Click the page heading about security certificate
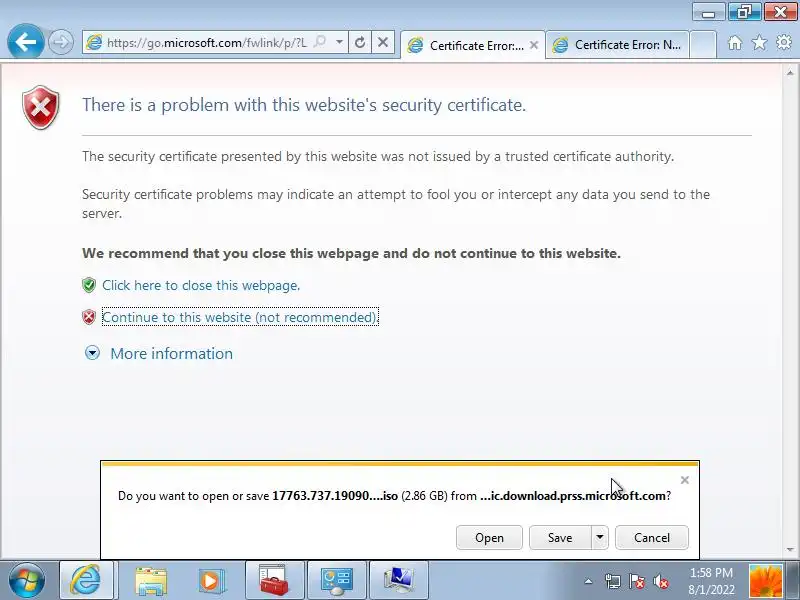This screenshot has height=600, width=800. point(304,105)
